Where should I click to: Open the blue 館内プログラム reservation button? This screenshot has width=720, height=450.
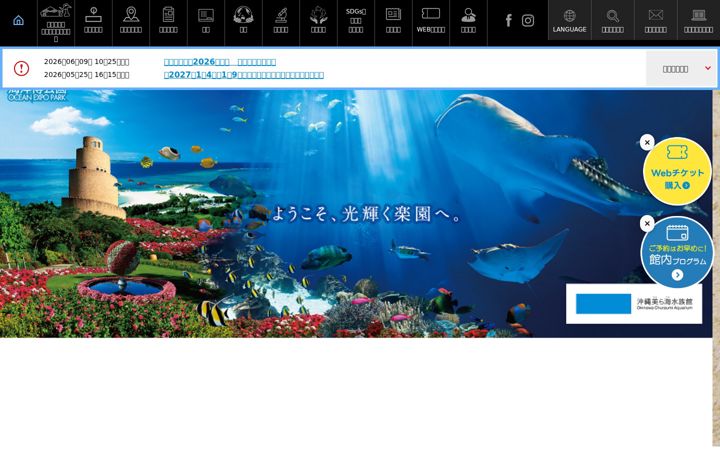[677, 253]
